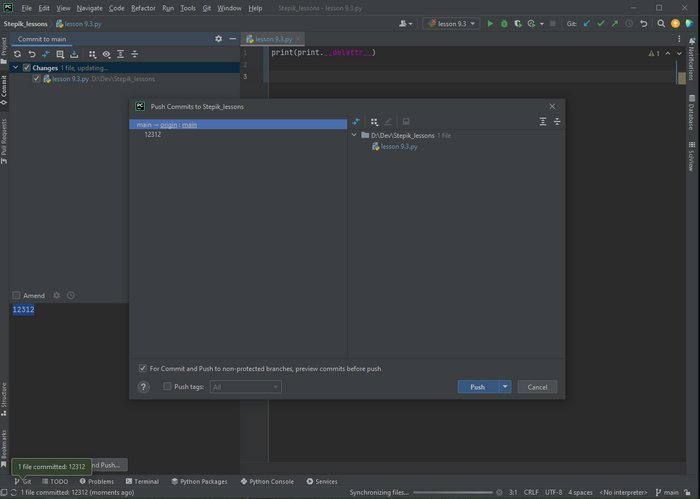Image resolution: width=700 pixels, height=499 pixels.
Task: Open the Push button dropdown arrow
Action: point(505,387)
